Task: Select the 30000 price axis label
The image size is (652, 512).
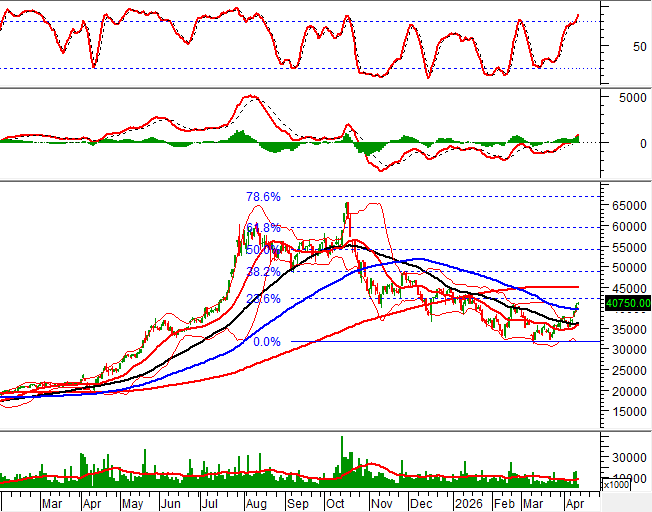Action: (x=628, y=350)
